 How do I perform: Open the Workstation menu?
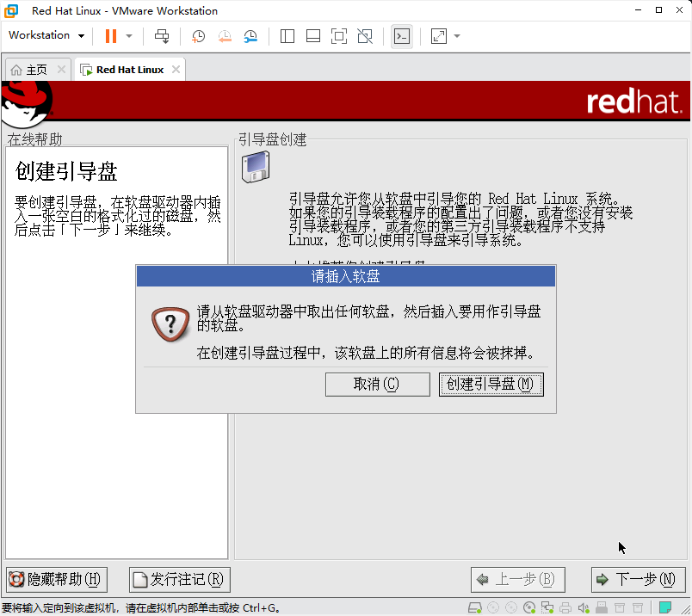pyautogui.click(x=45, y=35)
